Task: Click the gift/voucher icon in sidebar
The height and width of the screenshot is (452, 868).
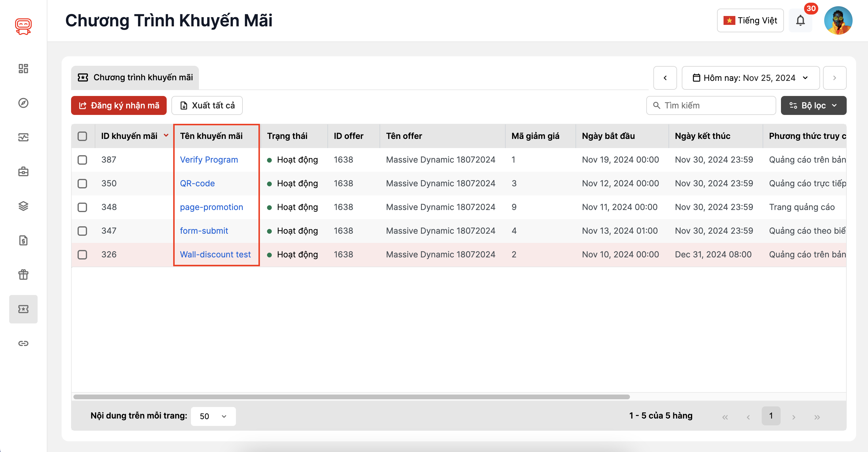Action: [23, 274]
